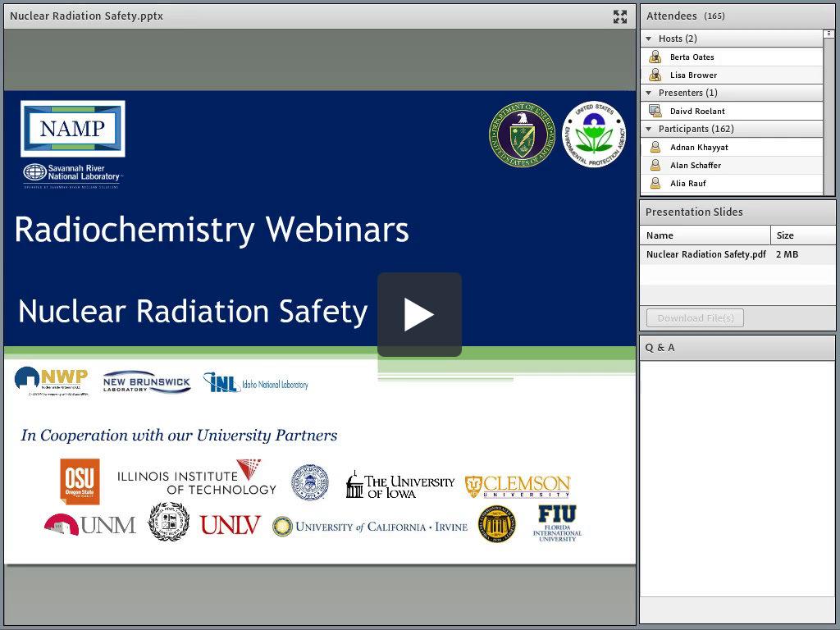Click the fullscreen icon on the slide pod
840x630 pixels.
[620, 16]
